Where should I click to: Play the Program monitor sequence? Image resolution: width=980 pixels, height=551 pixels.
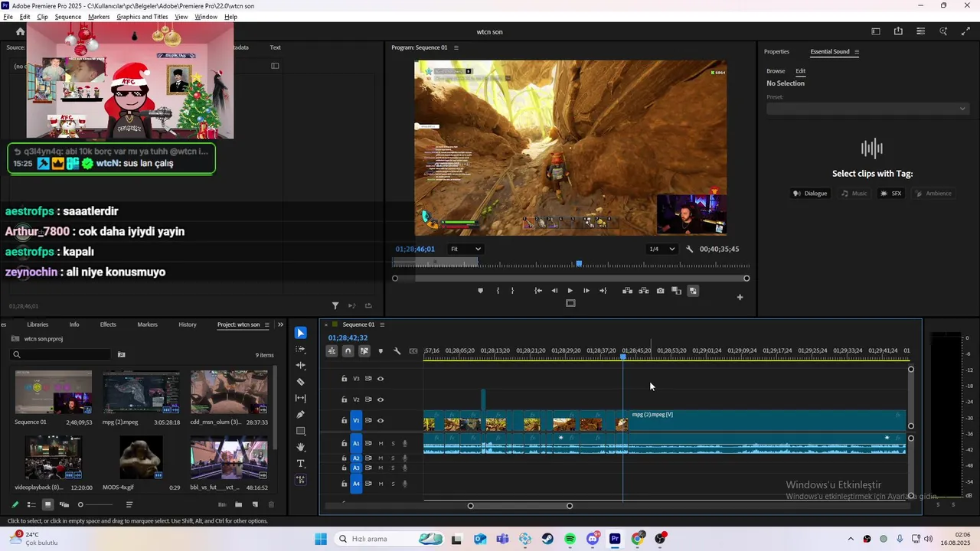[x=570, y=291]
